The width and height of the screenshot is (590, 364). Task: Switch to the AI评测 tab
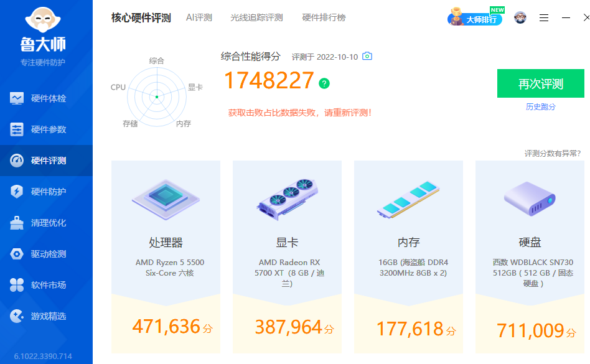[x=199, y=17]
